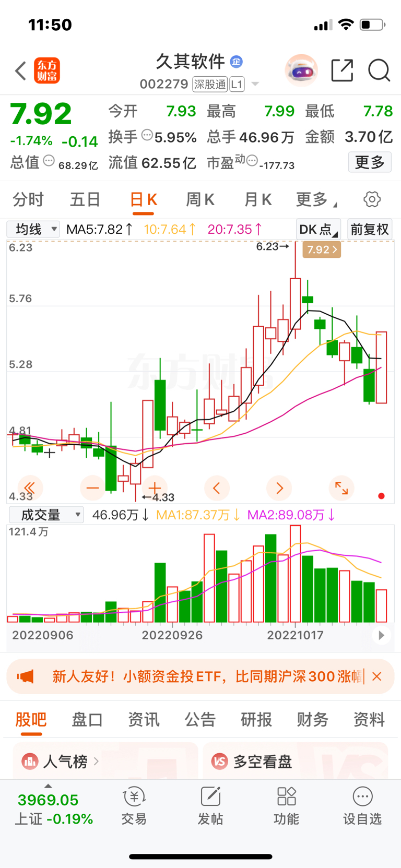Image resolution: width=401 pixels, height=868 pixels.
Task: Tap the 总值 info circle icon
Action: click(49, 161)
